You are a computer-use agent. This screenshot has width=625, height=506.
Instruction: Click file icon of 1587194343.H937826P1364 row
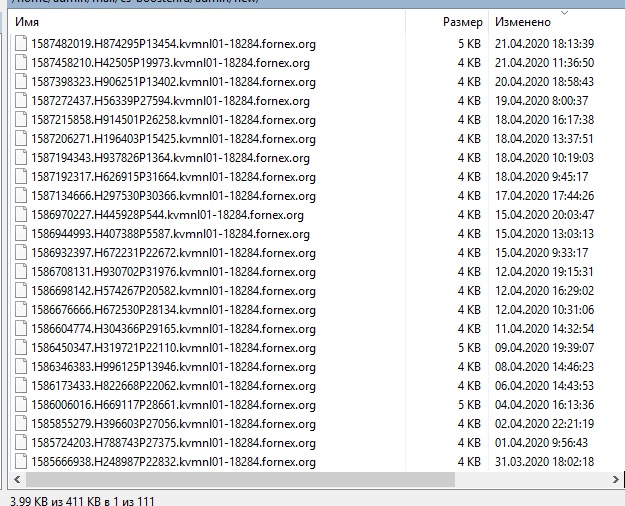21,158
